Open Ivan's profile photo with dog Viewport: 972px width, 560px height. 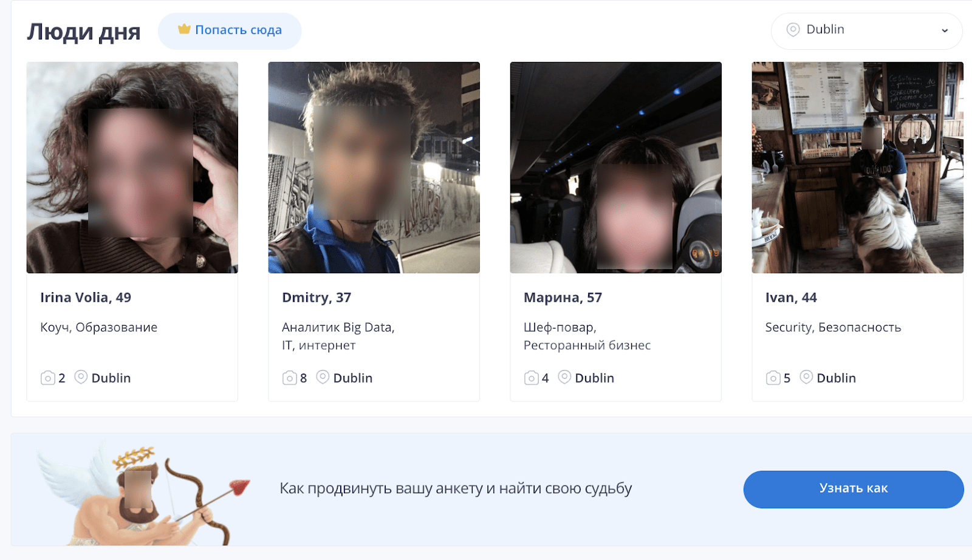click(857, 168)
